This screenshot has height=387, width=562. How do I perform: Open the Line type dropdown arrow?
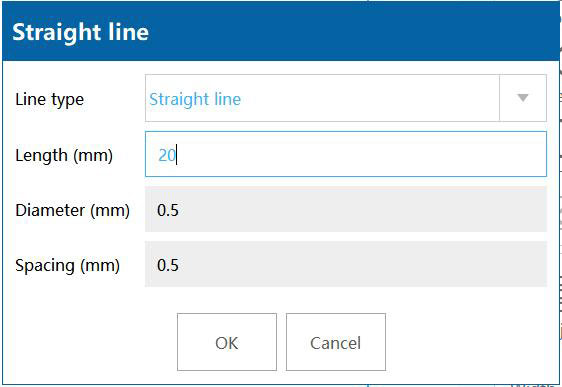pos(523,98)
